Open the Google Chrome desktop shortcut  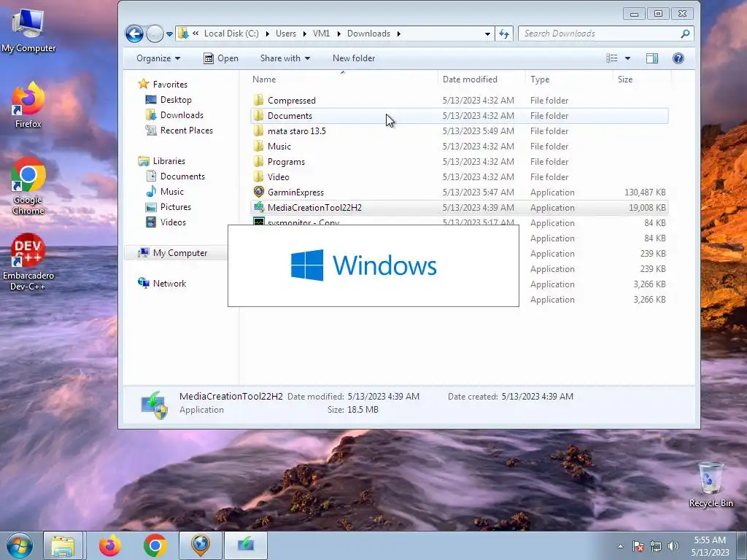28,186
